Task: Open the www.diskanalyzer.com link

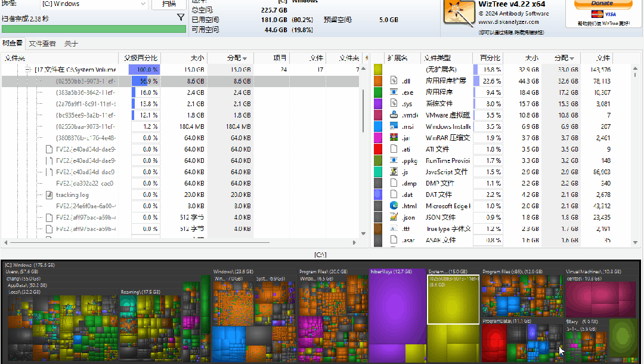Action: click(x=509, y=22)
